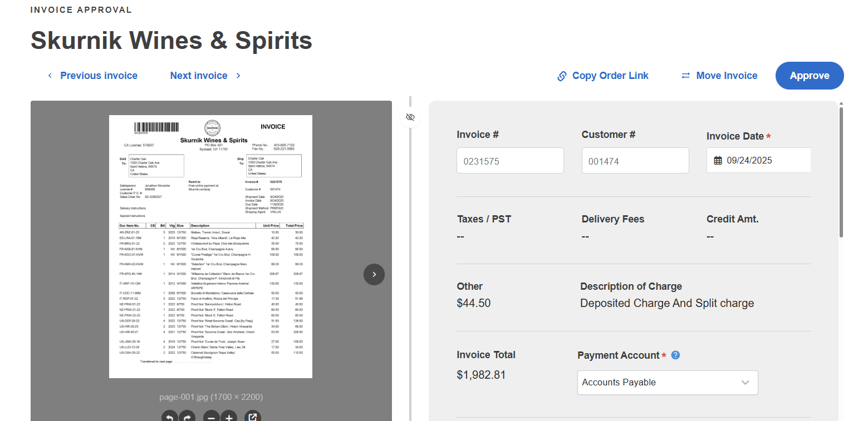The width and height of the screenshot is (868, 421).
Task: Go to the Previous invoice
Action: click(x=92, y=76)
